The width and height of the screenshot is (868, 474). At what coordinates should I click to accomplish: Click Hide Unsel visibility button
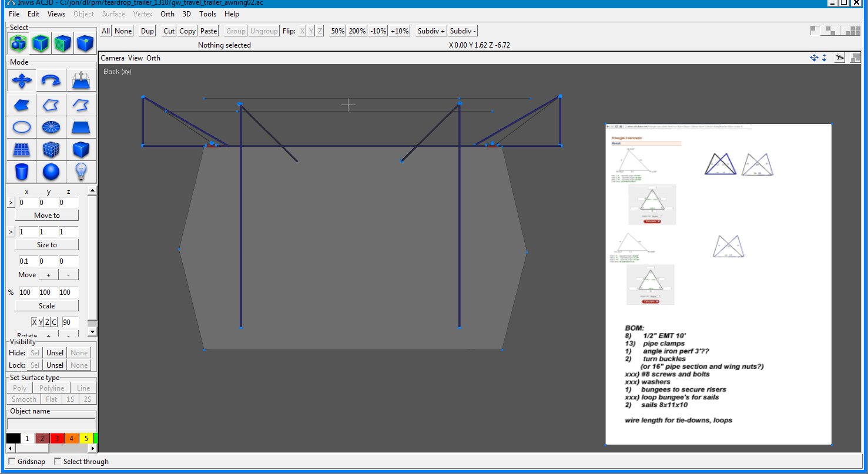click(x=55, y=353)
